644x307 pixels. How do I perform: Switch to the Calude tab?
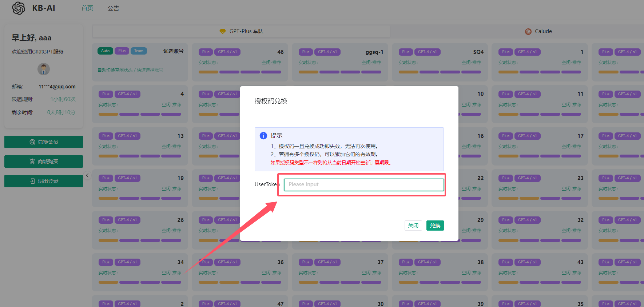click(x=538, y=31)
